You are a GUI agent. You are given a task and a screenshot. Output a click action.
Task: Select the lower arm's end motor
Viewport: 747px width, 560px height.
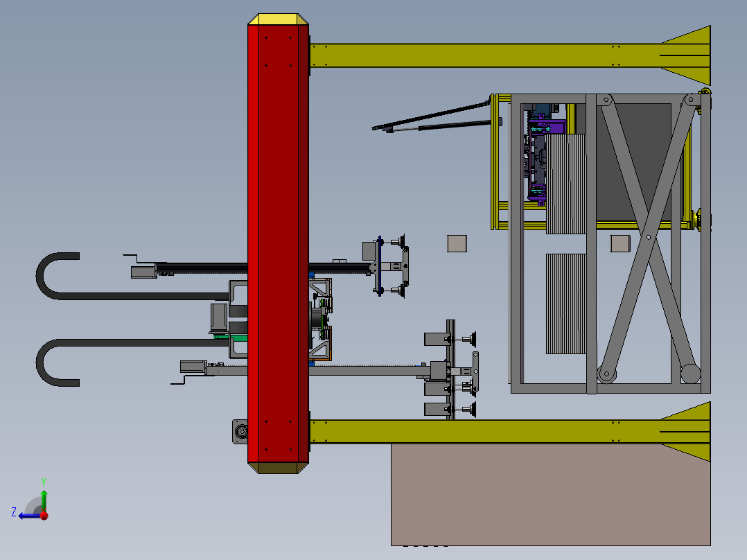point(193,367)
